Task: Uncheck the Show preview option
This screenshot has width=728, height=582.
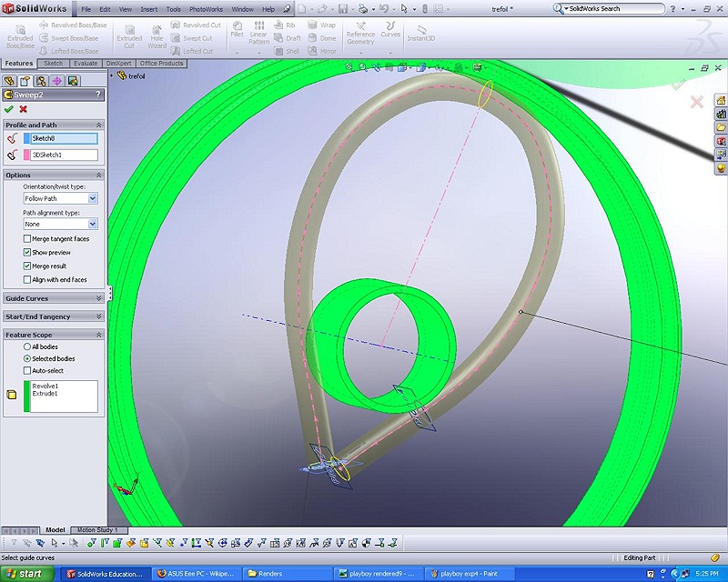Action: coord(27,253)
